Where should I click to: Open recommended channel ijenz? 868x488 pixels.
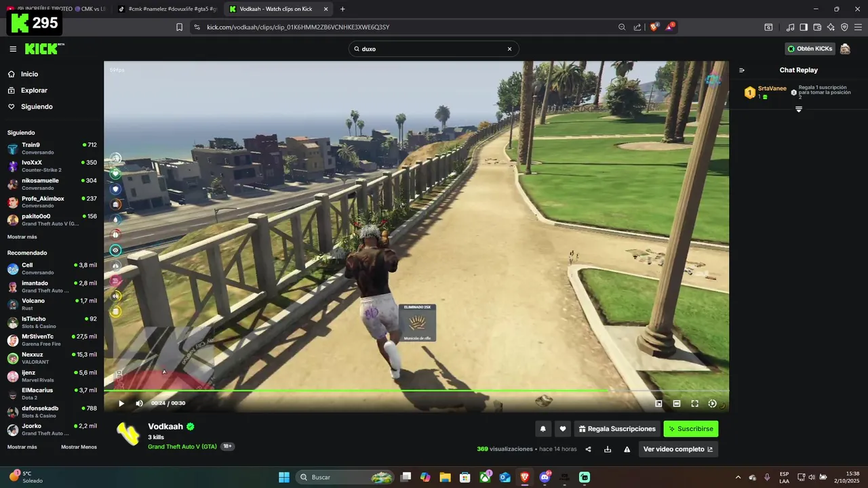point(52,376)
